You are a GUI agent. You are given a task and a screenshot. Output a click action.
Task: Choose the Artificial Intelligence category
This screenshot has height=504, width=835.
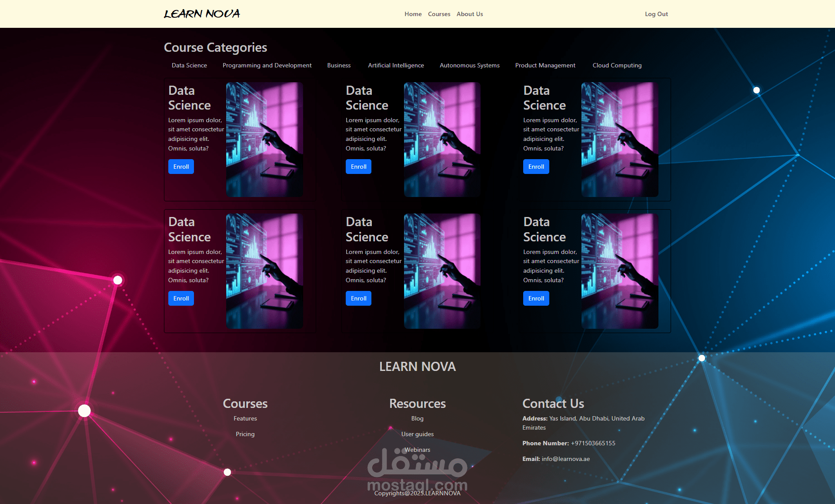[x=396, y=65]
